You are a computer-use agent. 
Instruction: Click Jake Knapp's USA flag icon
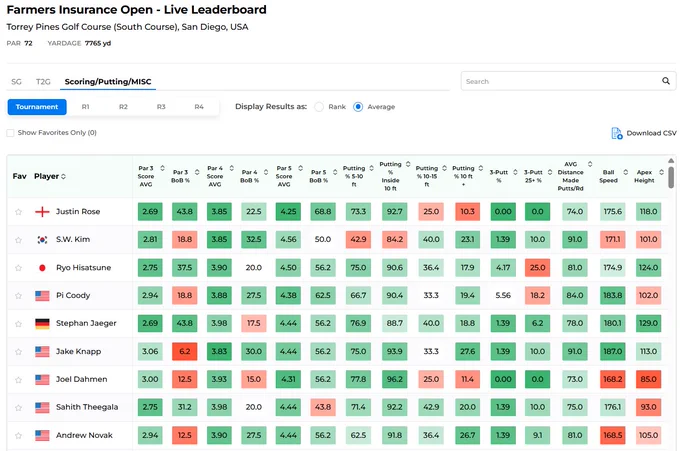pos(42,351)
